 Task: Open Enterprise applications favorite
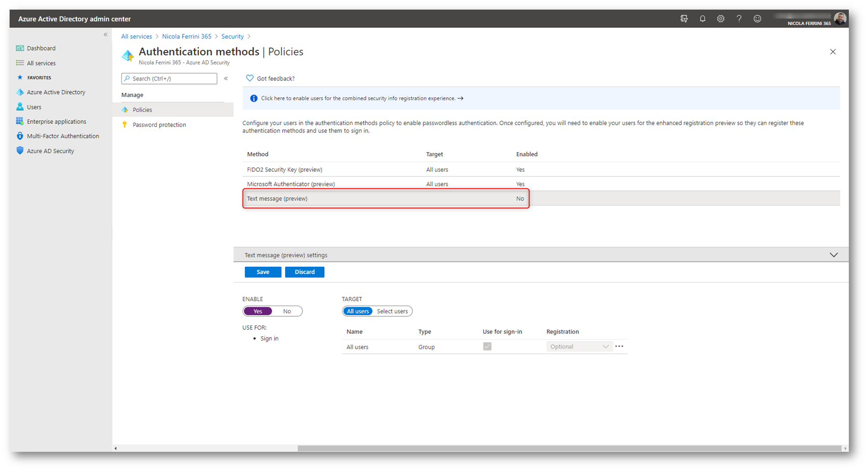coord(57,122)
